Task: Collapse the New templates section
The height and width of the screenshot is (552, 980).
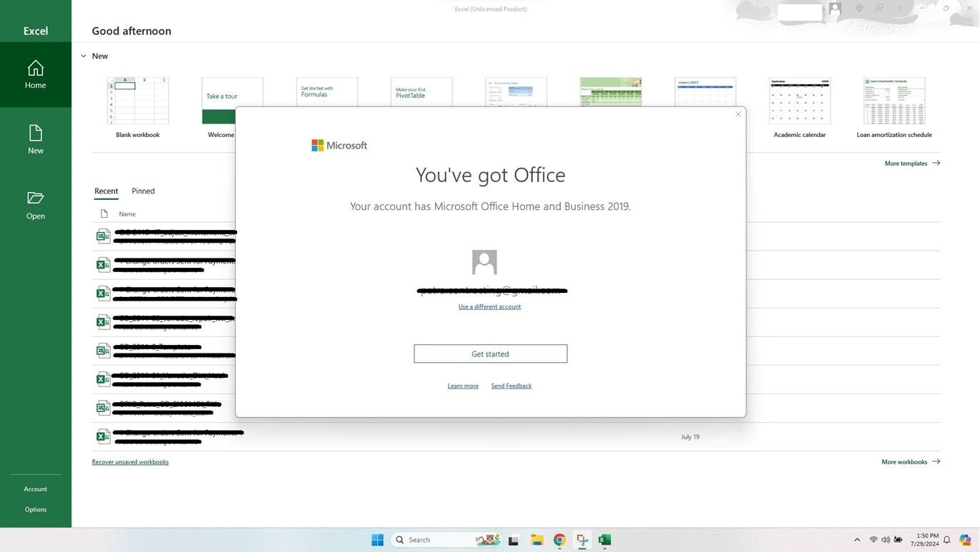Action: (84, 56)
